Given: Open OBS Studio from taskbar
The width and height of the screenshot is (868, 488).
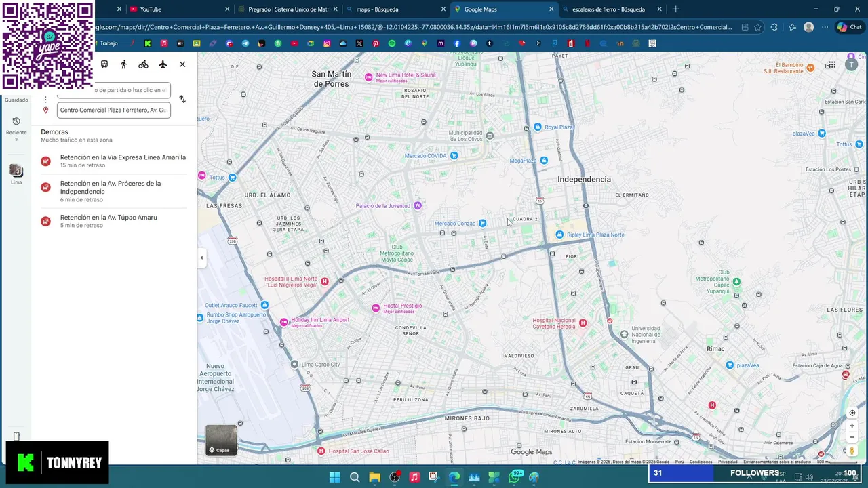Looking at the screenshot, I should (x=394, y=477).
